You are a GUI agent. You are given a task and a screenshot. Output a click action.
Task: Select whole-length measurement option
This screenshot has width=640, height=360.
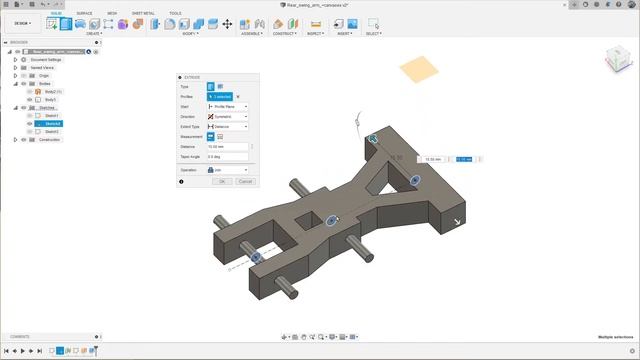[x=220, y=137]
